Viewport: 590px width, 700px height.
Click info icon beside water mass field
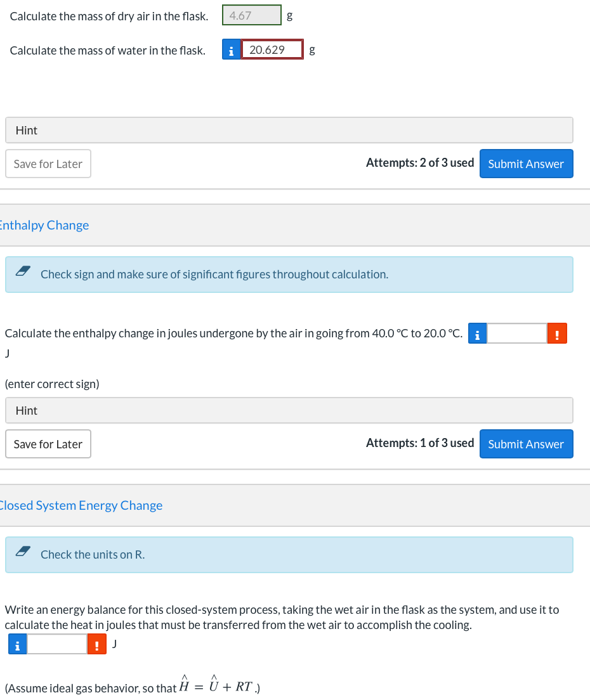click(232, 49)
